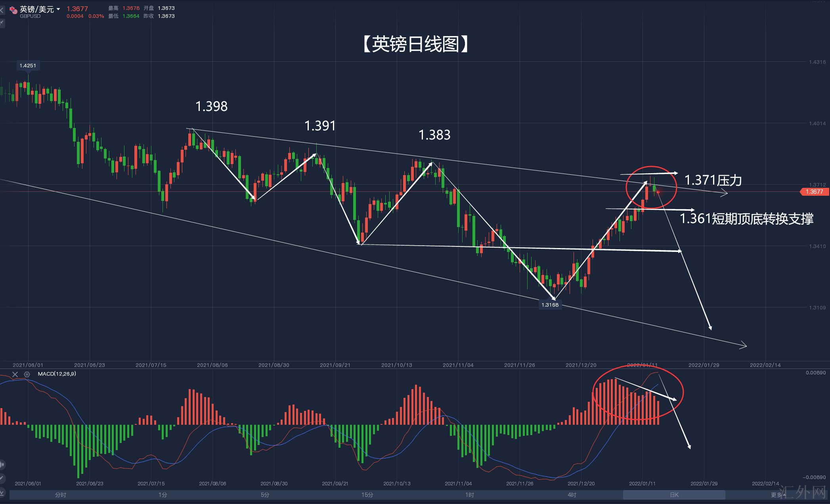The height and width of the screenshot is (504, 830).
Task: Switch to 分时 timeframe tab
Action: (x=61, y=495)
